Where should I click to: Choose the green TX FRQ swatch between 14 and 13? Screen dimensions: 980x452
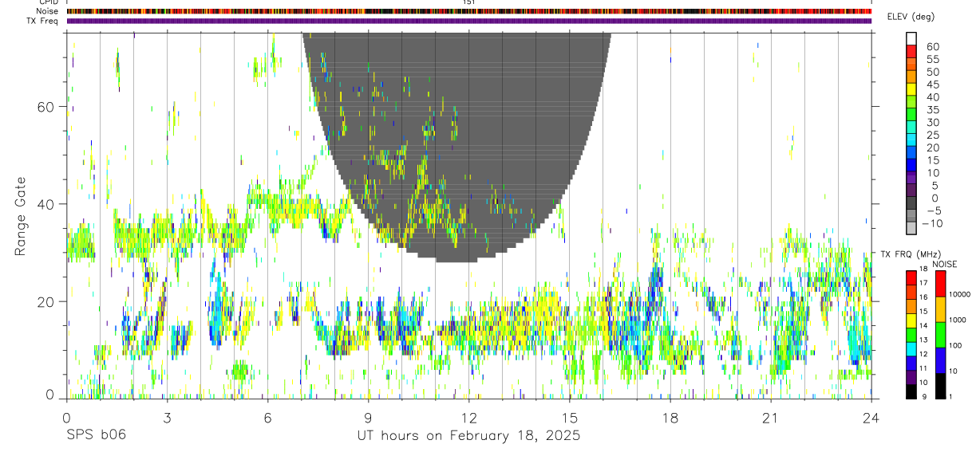coord(911,334)
